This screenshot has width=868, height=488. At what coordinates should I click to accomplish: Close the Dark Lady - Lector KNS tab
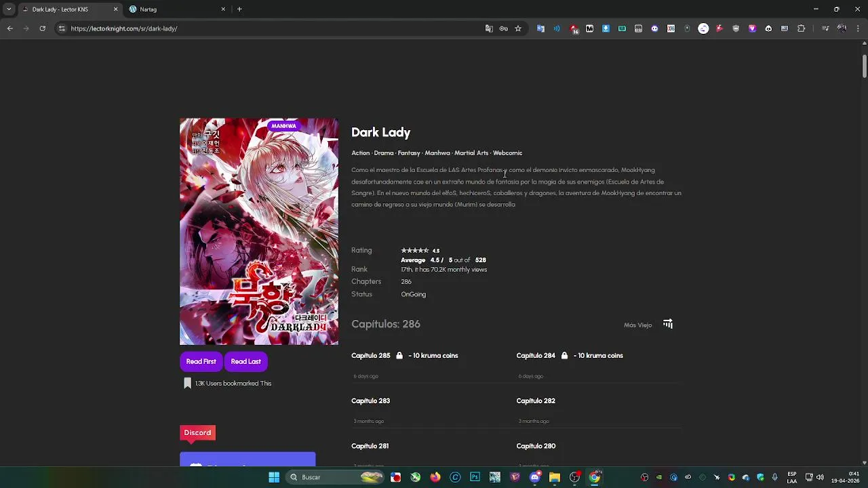click(115, 9)
